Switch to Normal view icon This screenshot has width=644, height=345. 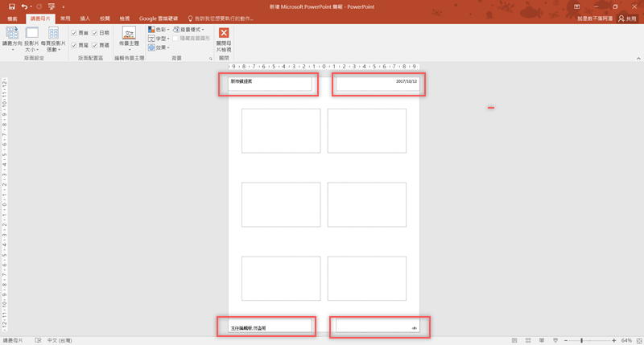click(514, 340)
